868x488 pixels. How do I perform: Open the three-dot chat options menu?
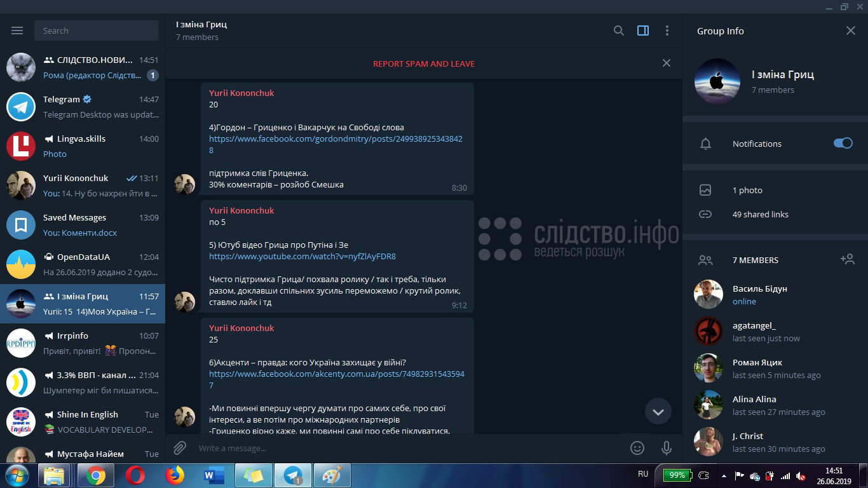click(x=667, y=30)
